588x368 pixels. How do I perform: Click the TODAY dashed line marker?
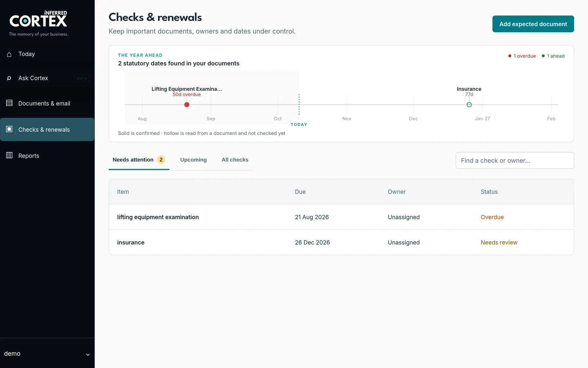(x=299, y=105)
